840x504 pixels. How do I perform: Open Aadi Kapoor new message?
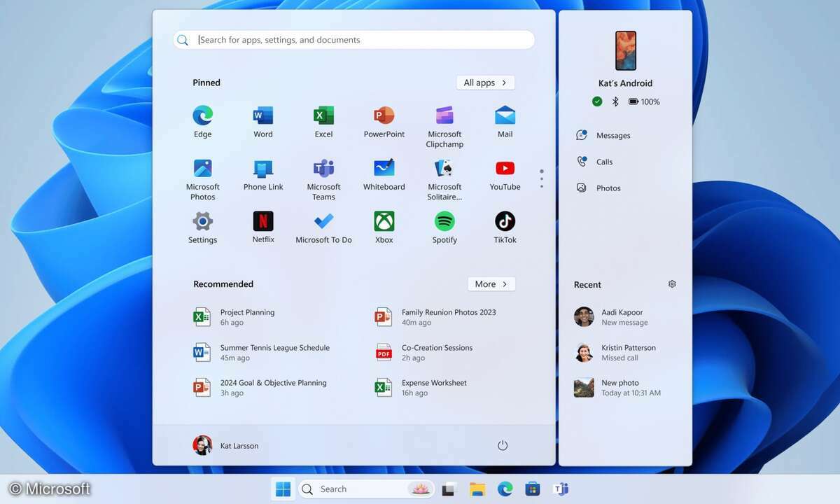pos(611,317)
